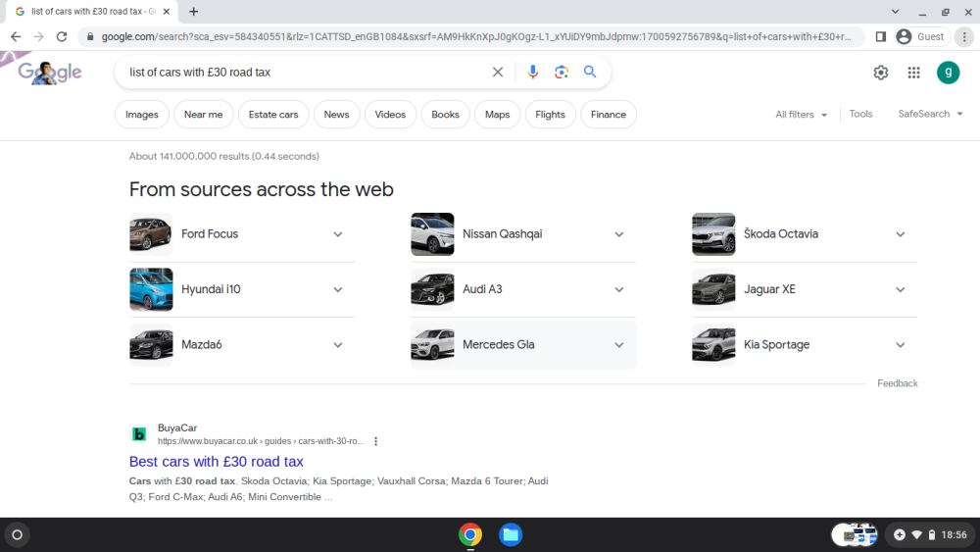Focus the browser address bar URL
This screenshot has height=552, width=980.
click(476, 37)
